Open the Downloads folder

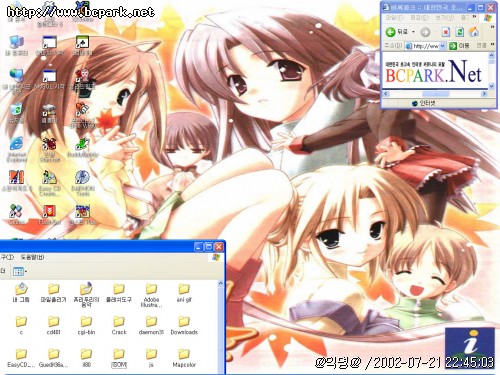point(184,326)
